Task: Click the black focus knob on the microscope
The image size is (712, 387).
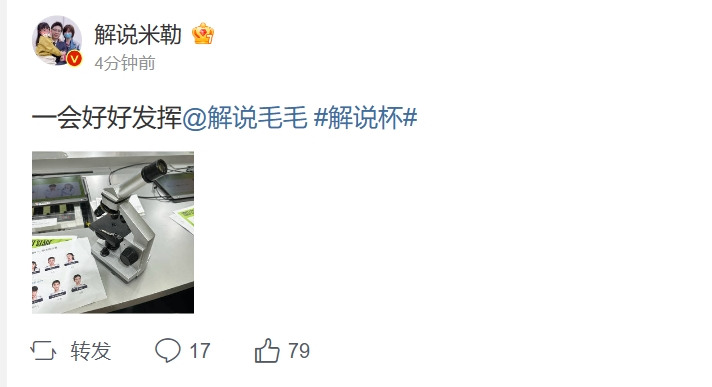Action: point(130,256)
